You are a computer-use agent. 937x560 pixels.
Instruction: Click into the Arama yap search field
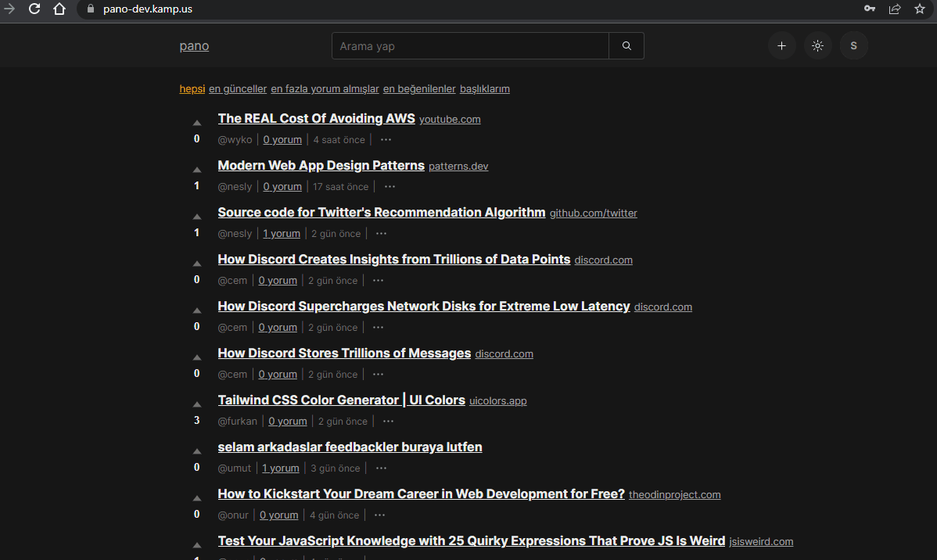(x=469, y=45)
